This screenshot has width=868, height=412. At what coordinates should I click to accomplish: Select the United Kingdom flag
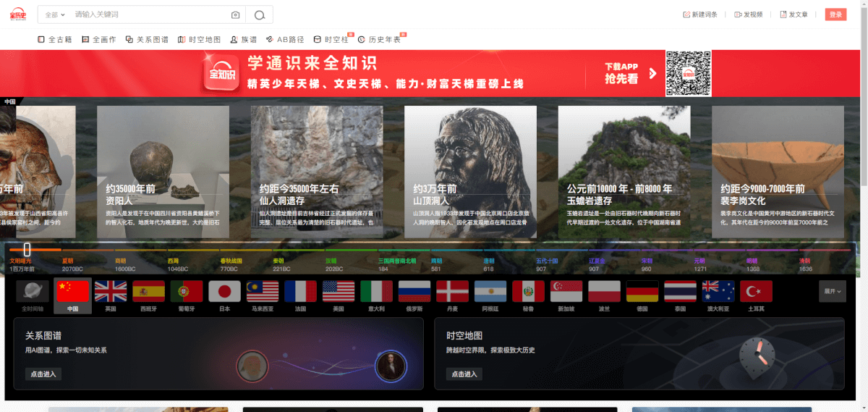(111, 291)
